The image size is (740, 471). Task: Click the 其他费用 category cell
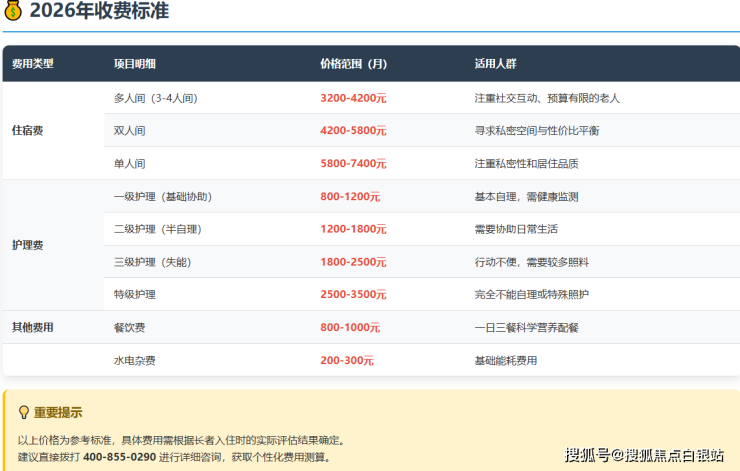click(x=33, y=327)
